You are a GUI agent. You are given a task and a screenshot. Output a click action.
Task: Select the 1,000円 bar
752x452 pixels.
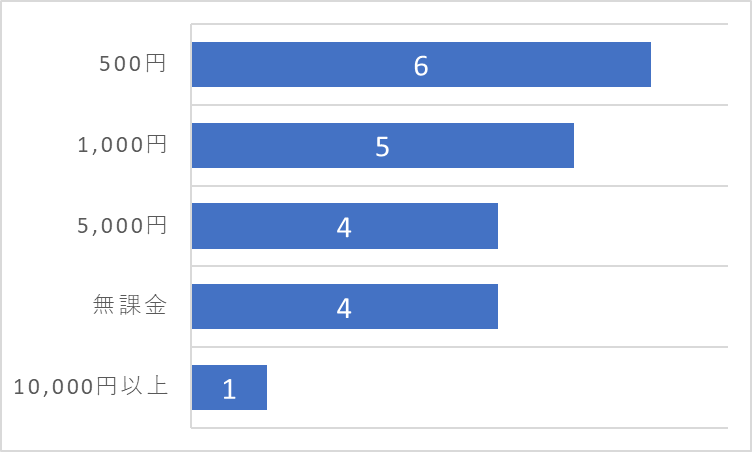tap(383, 145)
